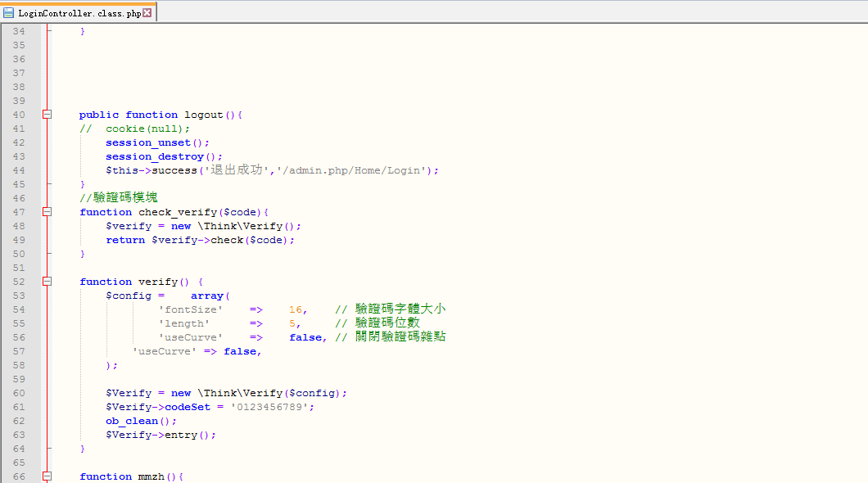This screenshot has height=483, width=868.
Task: Click 'return $verify->check($code);' line
Action: 200,240
